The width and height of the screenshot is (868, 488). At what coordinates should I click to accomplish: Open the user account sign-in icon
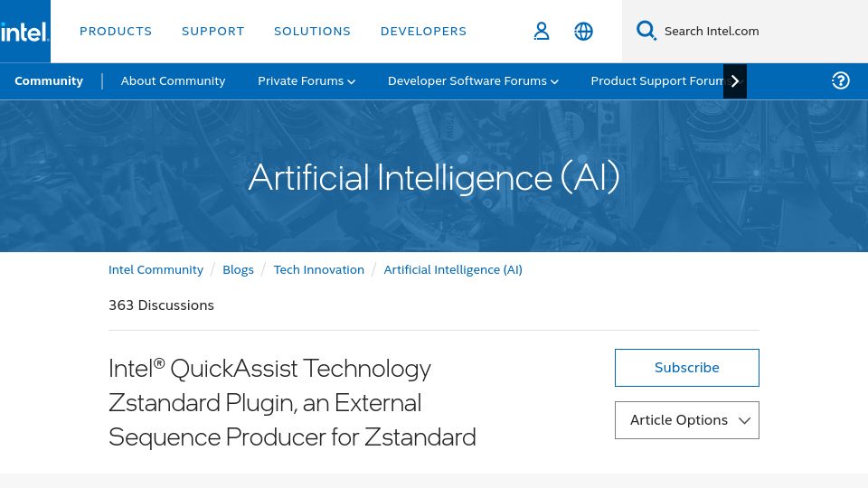pos(542,31)
